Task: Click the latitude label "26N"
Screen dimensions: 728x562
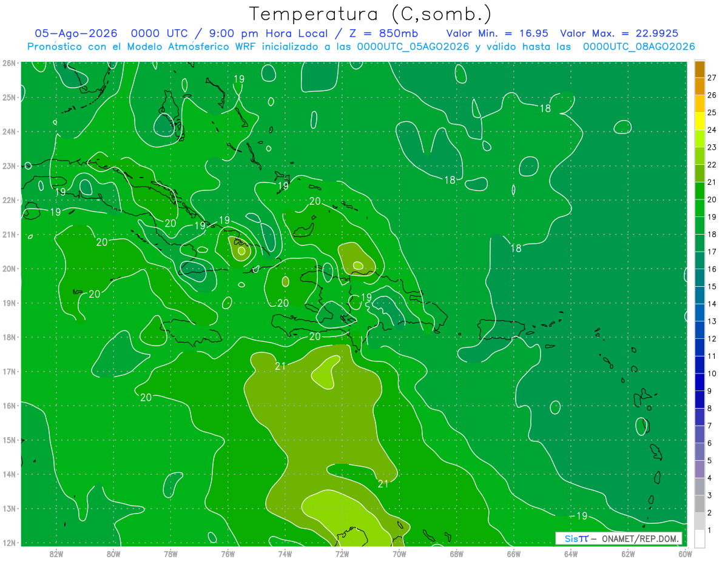Action: pyautogui.click(x=9, y=63)
